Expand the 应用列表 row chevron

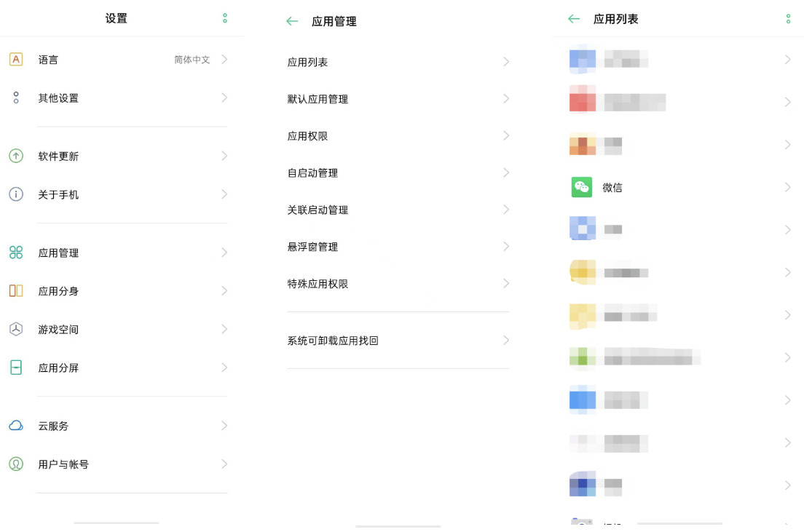coord(506,62)
